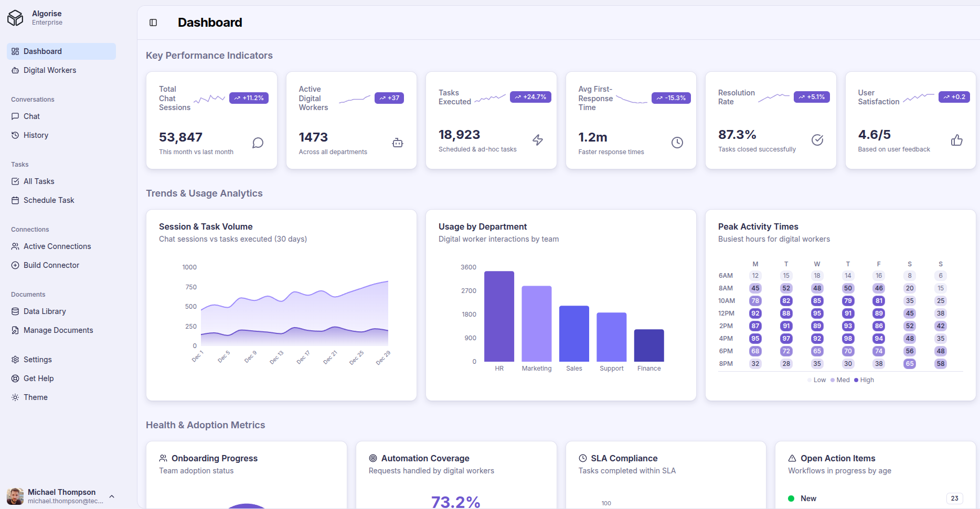This screenshot has width=980, height=509.
Task: Click checkmark icon in Resolution Rate card
Action: pos(817,140)
